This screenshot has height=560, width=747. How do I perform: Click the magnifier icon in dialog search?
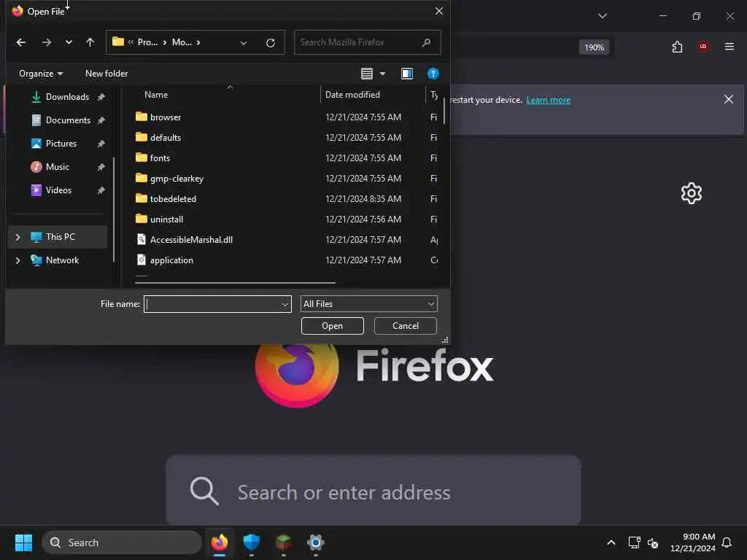426,42
